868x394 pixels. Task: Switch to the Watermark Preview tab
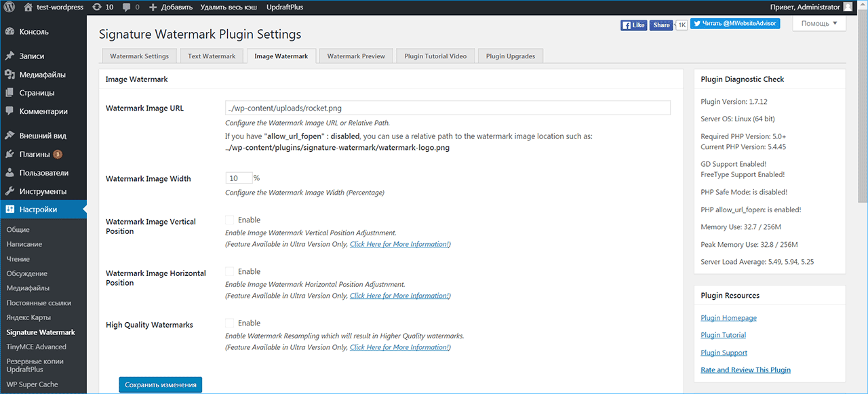click(x=356, y=56)
